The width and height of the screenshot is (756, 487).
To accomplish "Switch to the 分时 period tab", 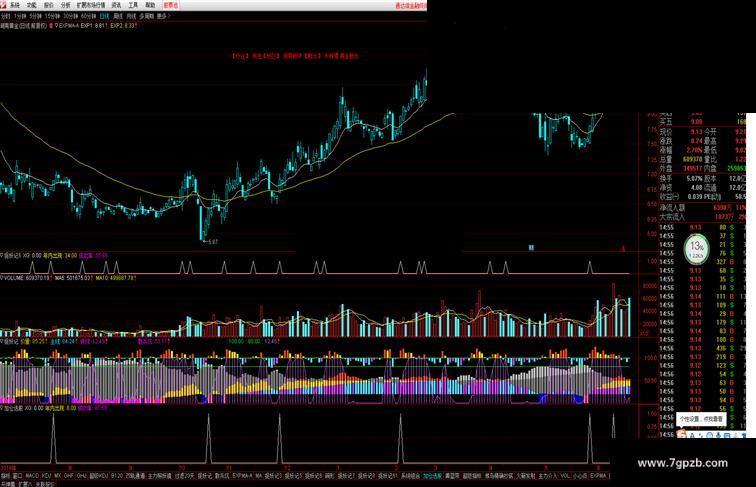I will click(5, 16).
